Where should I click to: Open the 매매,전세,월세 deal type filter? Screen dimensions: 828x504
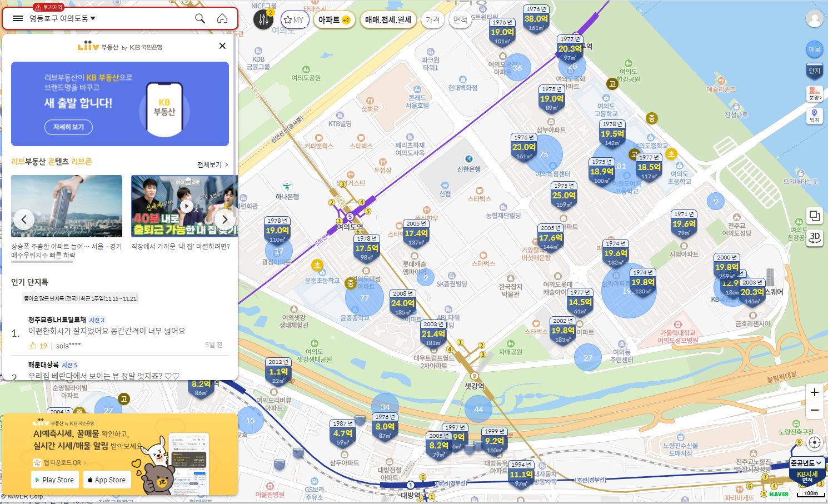point(388,20)
